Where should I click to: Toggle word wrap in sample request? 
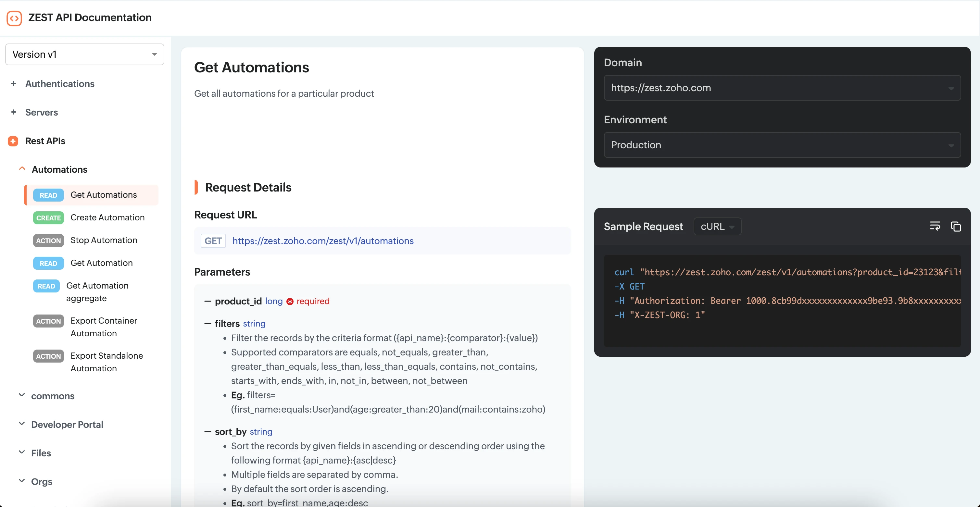coord(935,226)
